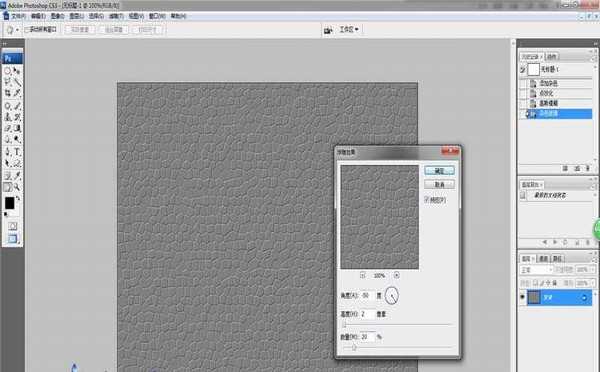This screenshot has height=372, width=600.
Task: Select the Crop tool in the toolbox
Action: tap(8, 93)
